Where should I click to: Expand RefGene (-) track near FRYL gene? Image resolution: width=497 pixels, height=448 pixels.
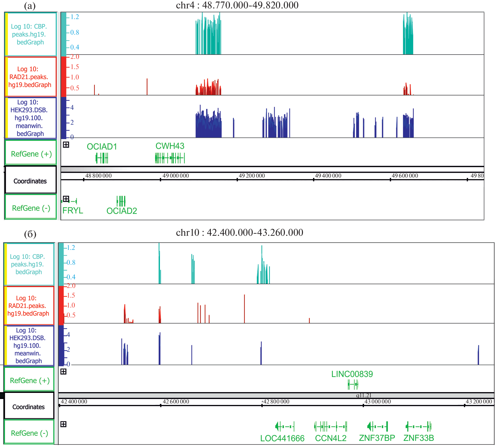click(66, 199)
